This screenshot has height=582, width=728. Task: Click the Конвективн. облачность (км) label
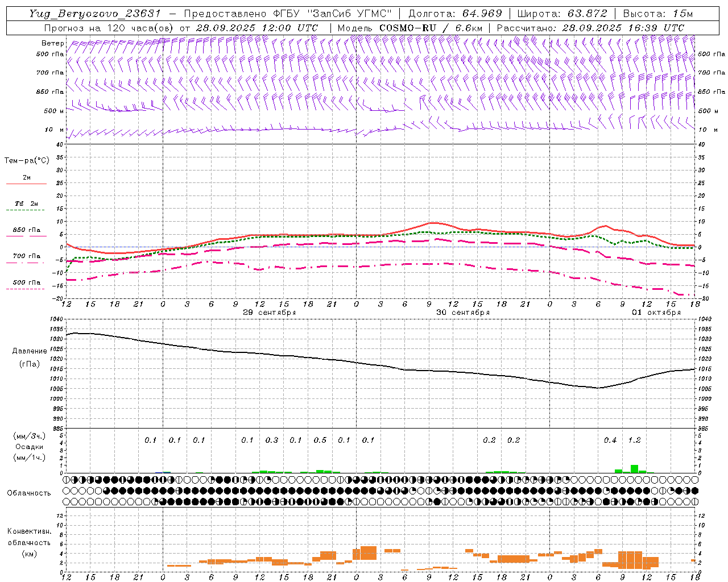click(x=29, y=542)
